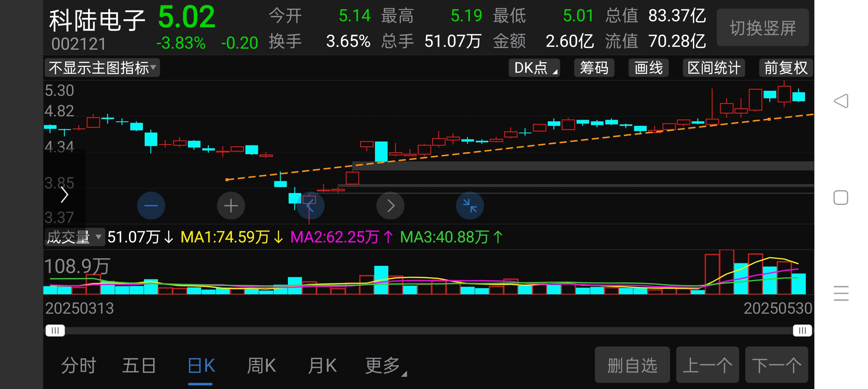Toggle the 画线 drawing mode
This screenshot has width=868, height=389.
648,68
